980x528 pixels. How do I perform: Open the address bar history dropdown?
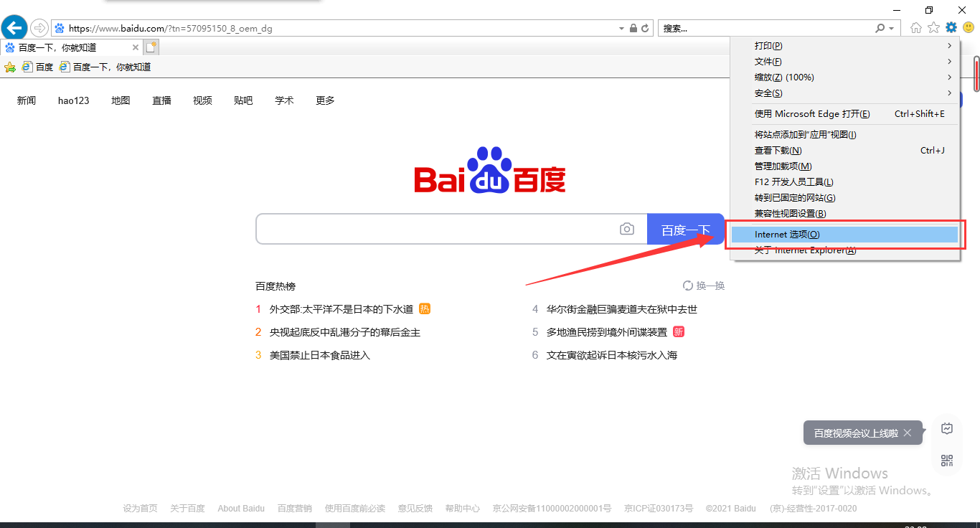(621, 27)
